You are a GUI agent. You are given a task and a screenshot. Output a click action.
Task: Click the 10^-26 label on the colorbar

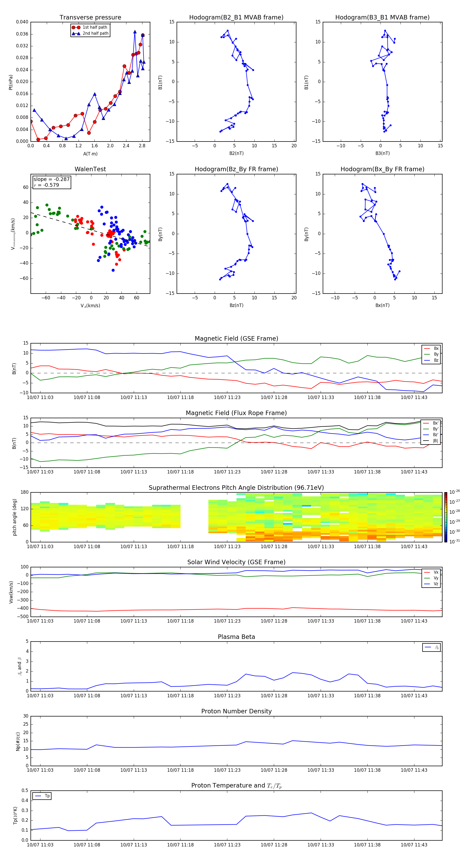[x=455, y=492]
